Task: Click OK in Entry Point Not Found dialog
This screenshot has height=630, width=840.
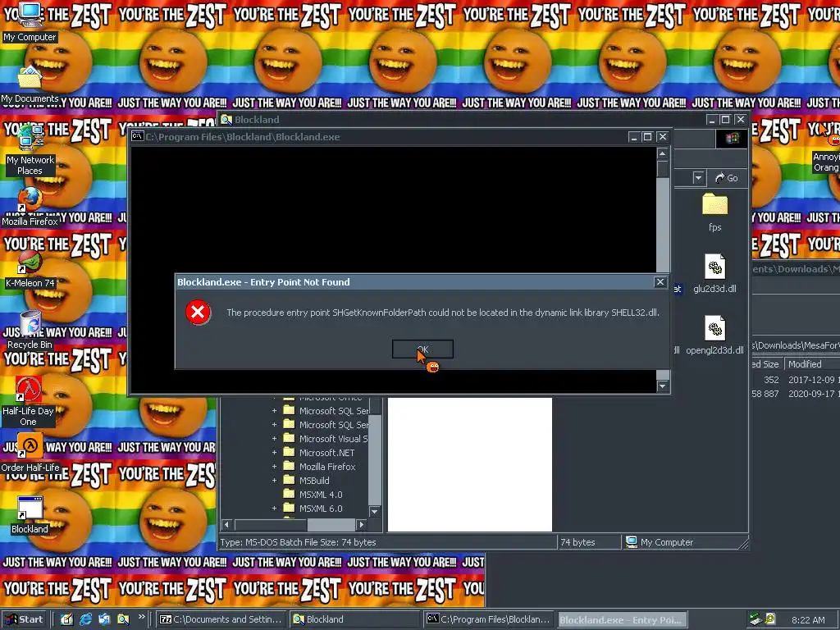Action: [422, 349]
